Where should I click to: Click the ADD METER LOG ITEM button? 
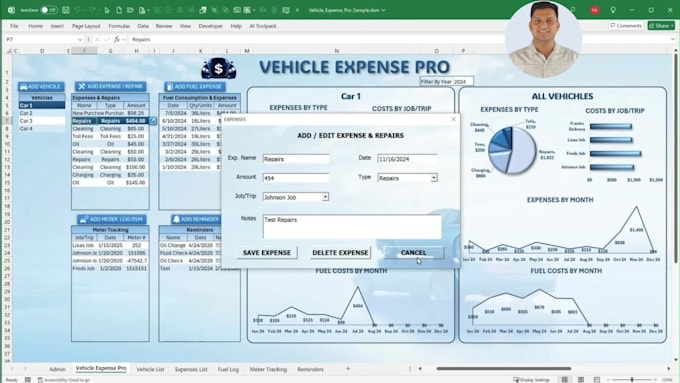pos(112,219)
